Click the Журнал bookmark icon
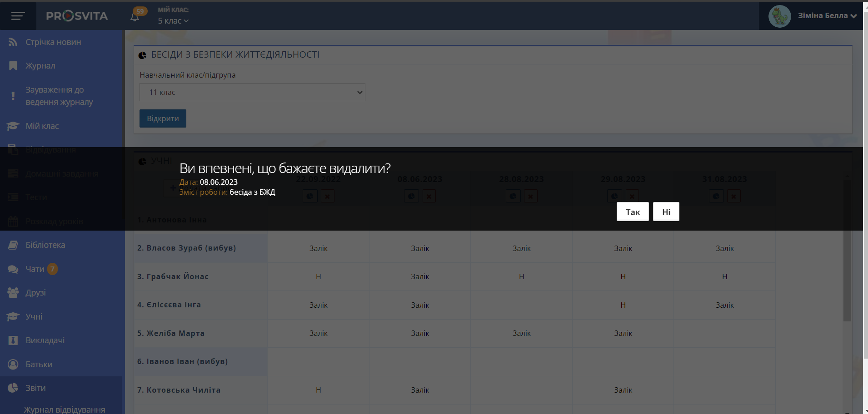868x414 pixels. [13, 66]
